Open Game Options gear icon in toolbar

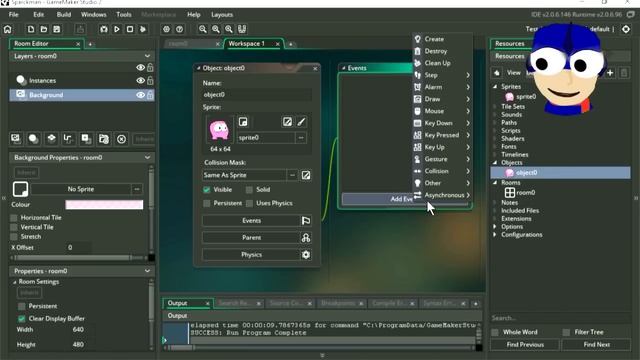(166, 29)
